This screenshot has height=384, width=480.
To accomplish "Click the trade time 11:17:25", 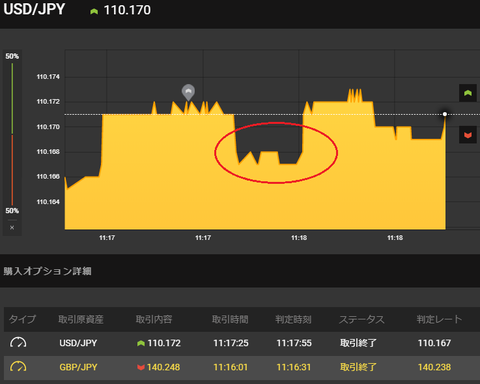I will point(231,343).
